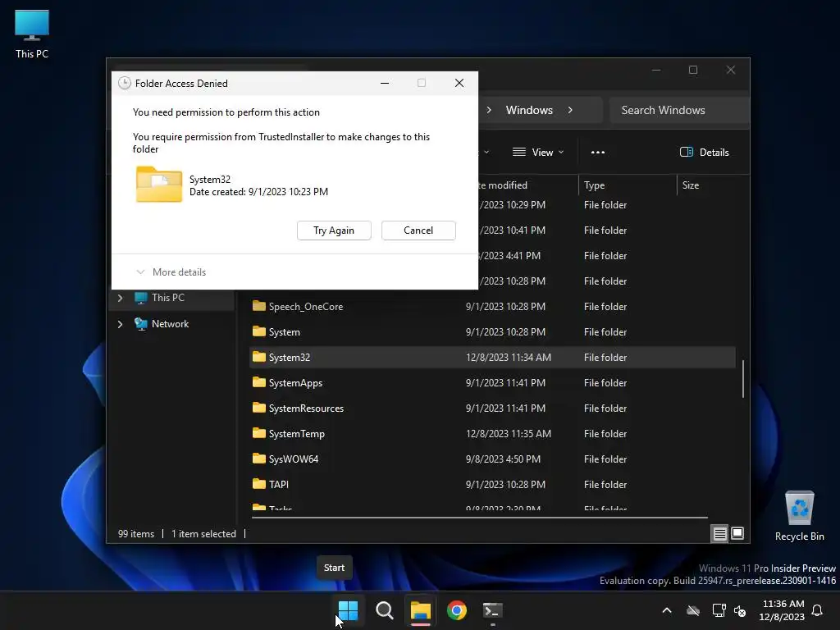Sort by Type column header
This screenshot has width=840, height=630.
point(628,185)
